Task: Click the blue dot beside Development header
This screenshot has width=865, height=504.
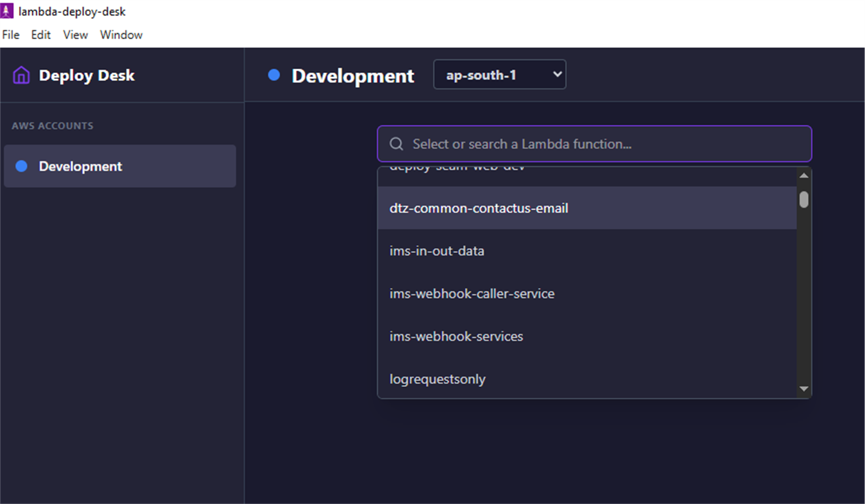Action: tap(274, 76)
